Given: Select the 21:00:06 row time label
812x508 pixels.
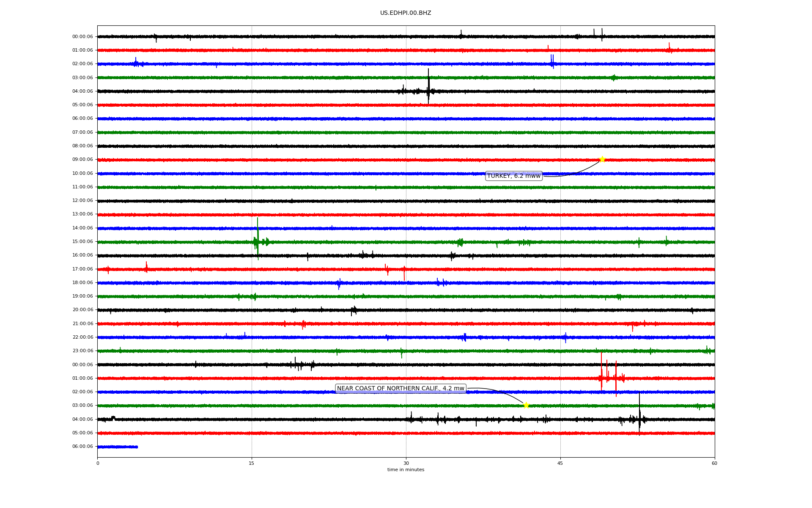Looking at the screenshot, I should tap(82, 323).
